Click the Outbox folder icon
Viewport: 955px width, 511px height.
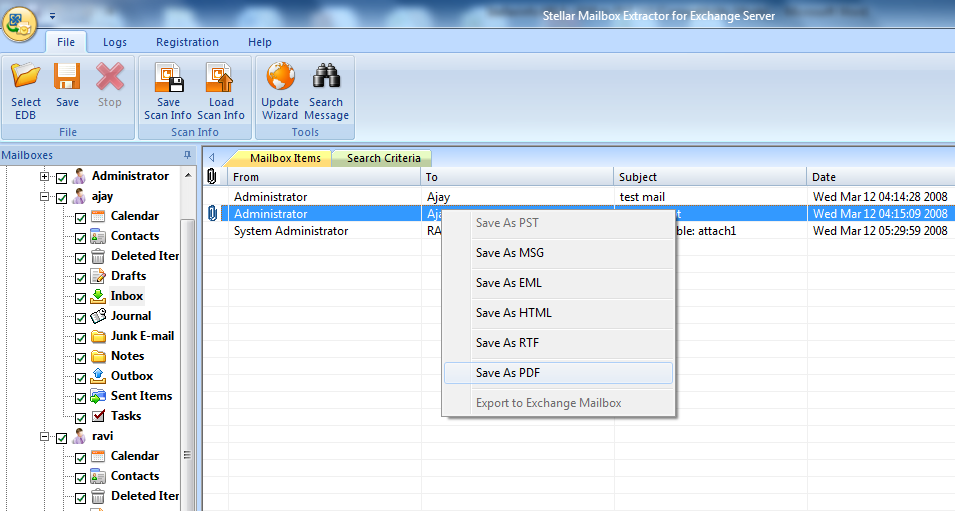[98, 376]
